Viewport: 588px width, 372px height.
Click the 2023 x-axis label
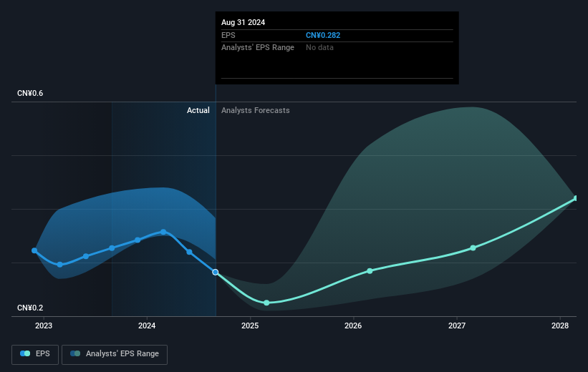(x=44, y=325)
